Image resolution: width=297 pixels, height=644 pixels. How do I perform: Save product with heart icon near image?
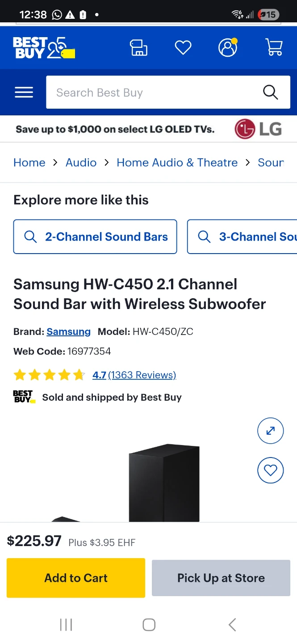[270, 470]
